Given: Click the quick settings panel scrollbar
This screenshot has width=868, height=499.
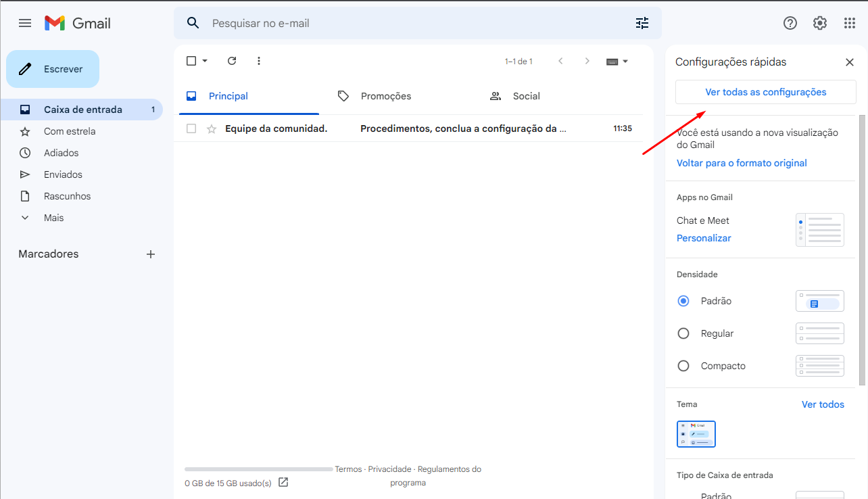Looking at the screenshot, I should tap(862, 250).
